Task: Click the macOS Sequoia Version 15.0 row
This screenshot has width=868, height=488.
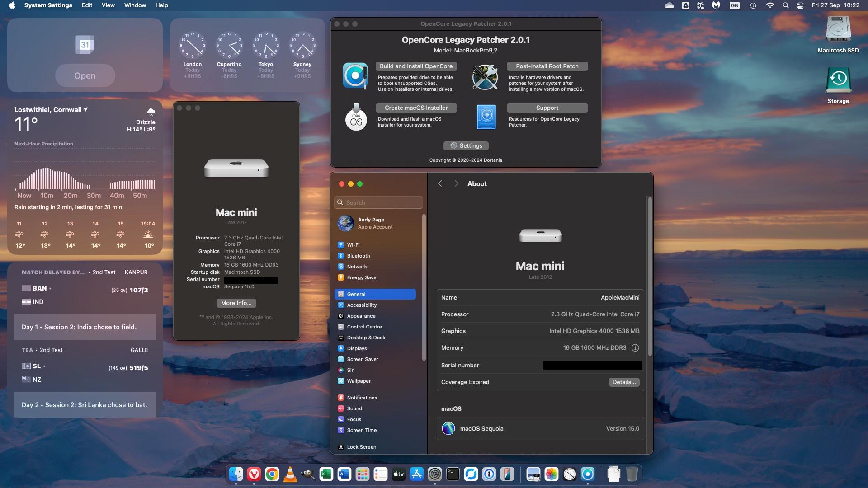Action: click(540, 428)
